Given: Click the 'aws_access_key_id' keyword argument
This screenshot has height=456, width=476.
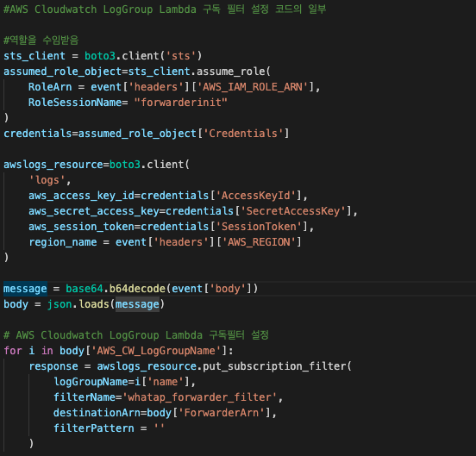Looking at the screenshot, I should pyautogui.click(x=81, y=196).
